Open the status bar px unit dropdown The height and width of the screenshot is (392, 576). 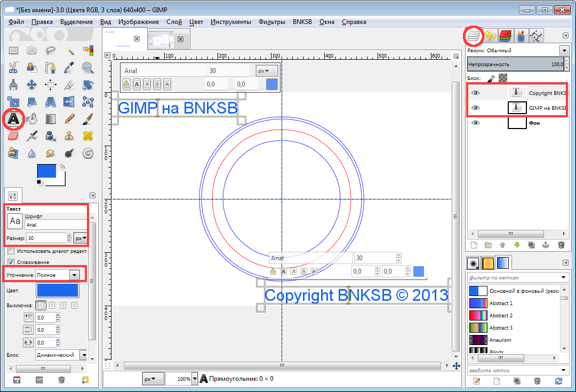[x=153, y=379]
